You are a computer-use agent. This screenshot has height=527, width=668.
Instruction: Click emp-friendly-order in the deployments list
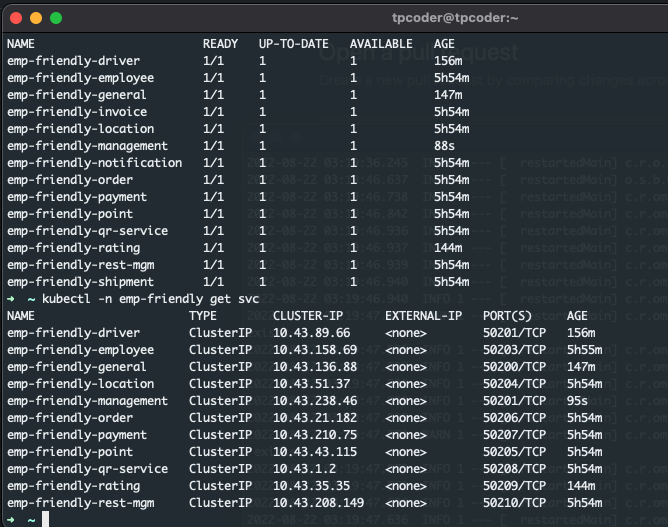70,180
